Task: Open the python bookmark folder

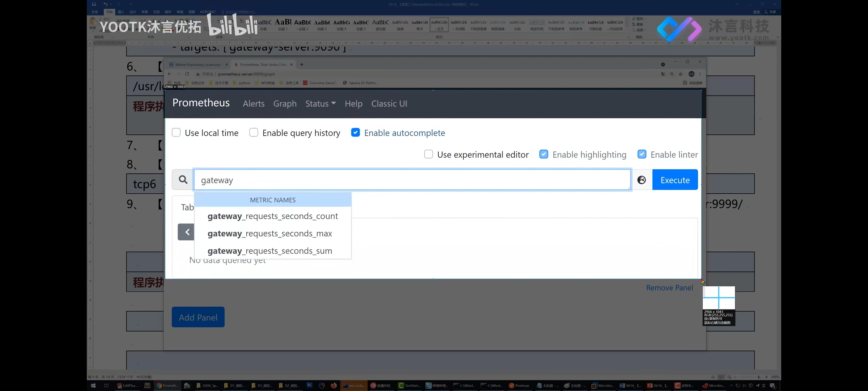Action: click(242, 83)
